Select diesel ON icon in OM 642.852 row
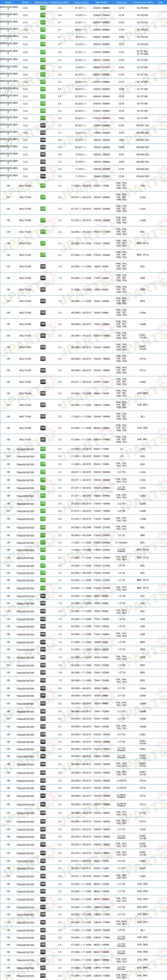The image size is (167, 980). click(43, 169)
